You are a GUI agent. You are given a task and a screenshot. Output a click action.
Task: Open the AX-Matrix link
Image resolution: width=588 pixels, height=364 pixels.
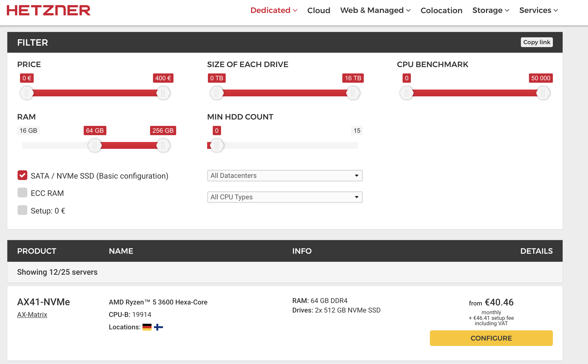click(32, 314)
